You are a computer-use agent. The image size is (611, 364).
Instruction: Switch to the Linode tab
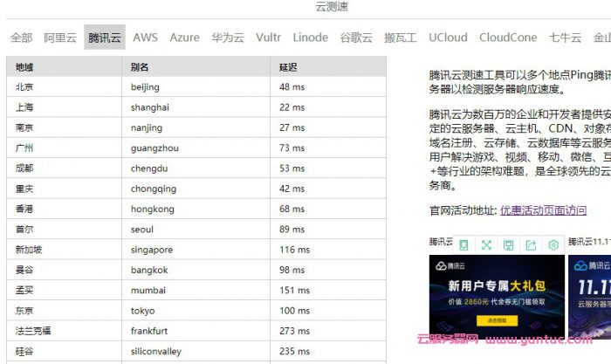coord(310,38)
